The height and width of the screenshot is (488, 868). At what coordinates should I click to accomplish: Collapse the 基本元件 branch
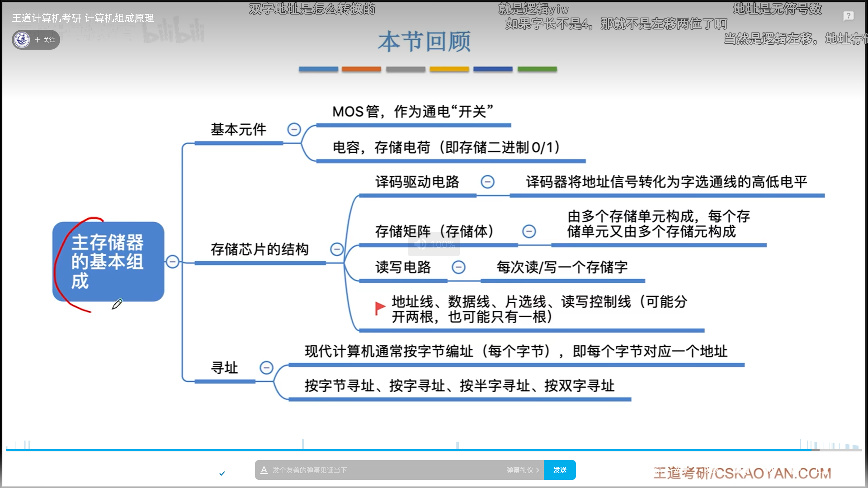tap(294, 130)
